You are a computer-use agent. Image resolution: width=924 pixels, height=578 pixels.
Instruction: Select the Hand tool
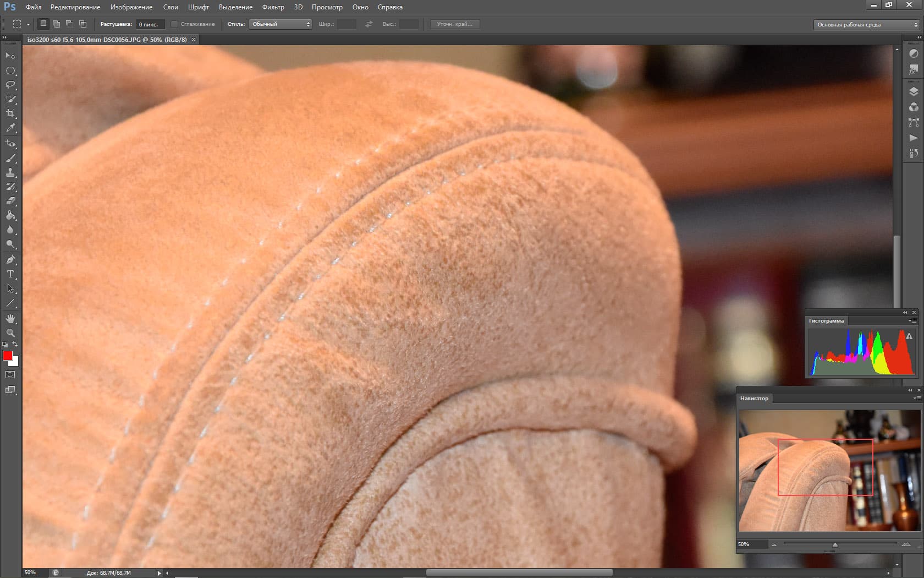[10, 319]
